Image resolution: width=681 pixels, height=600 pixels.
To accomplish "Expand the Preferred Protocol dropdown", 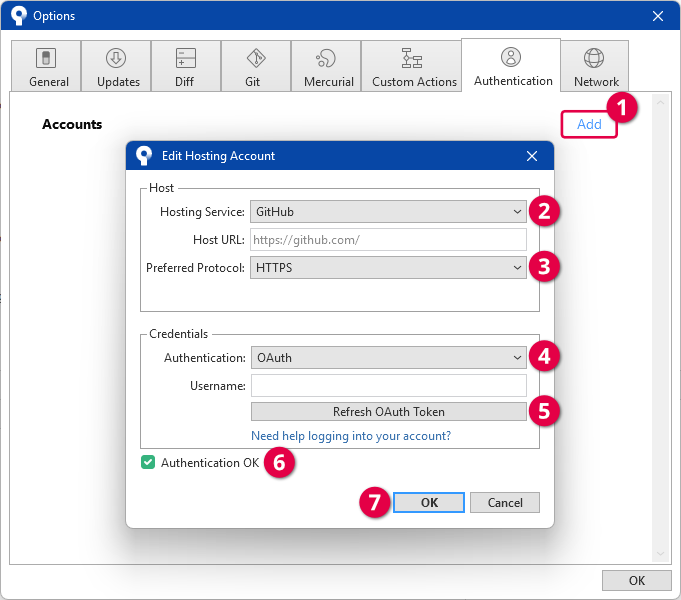I will point(388,268).
